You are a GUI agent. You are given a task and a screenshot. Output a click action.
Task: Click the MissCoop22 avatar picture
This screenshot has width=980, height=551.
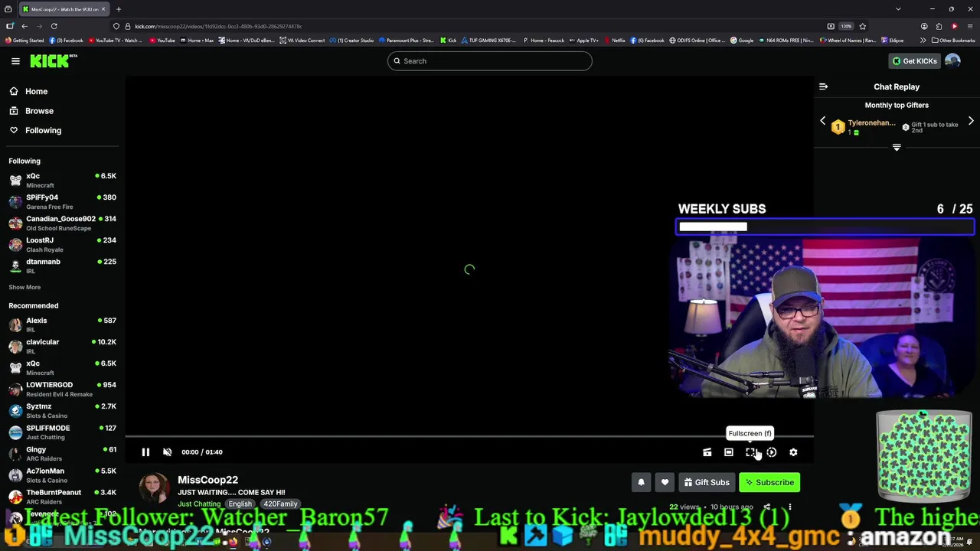point(154,489)
